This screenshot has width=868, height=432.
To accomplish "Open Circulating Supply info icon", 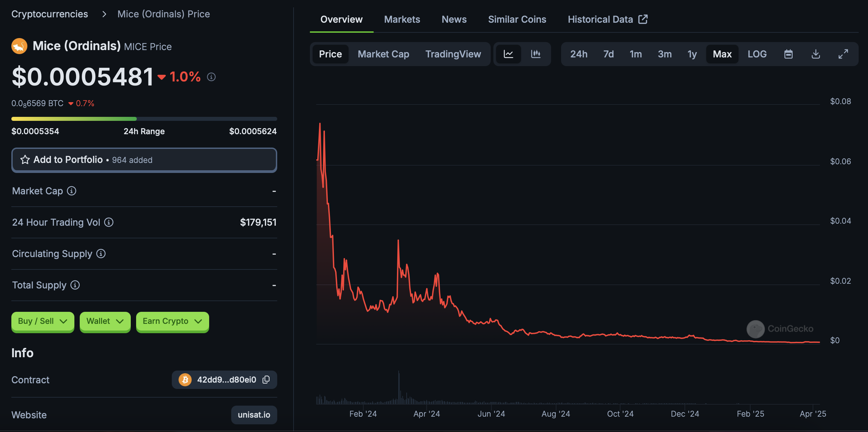I will pyautogui.click(x=101, y=254).
